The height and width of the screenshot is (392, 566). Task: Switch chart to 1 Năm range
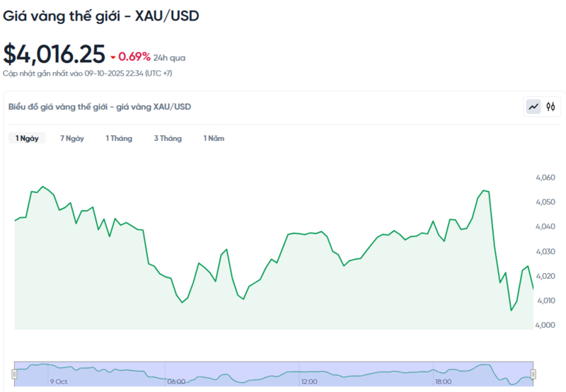pos(214,138)
